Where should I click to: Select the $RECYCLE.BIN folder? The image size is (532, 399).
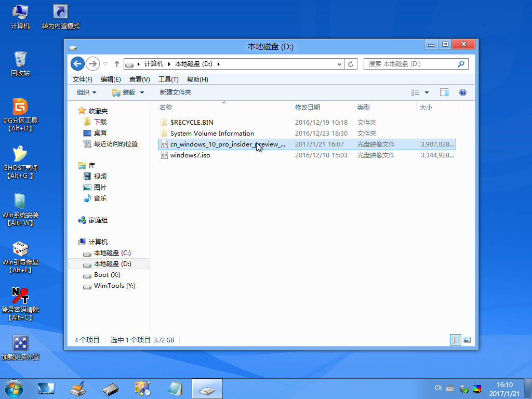[x=307, y=123]
